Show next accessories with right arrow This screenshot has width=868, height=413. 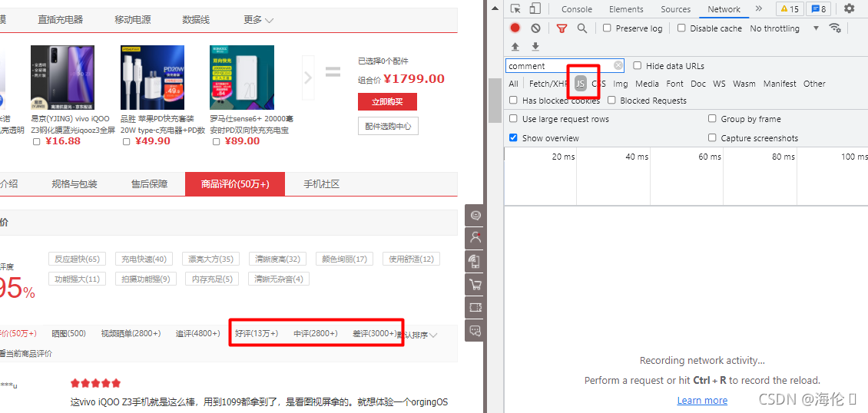(308, 78)
